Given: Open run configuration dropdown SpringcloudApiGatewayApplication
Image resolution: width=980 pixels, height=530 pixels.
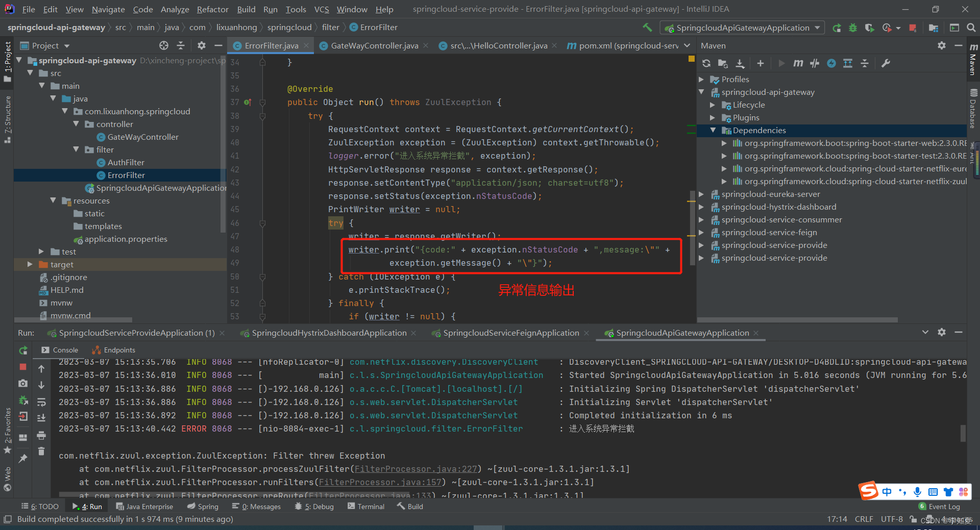Looking at the screenshot, I should coord(742,28).
